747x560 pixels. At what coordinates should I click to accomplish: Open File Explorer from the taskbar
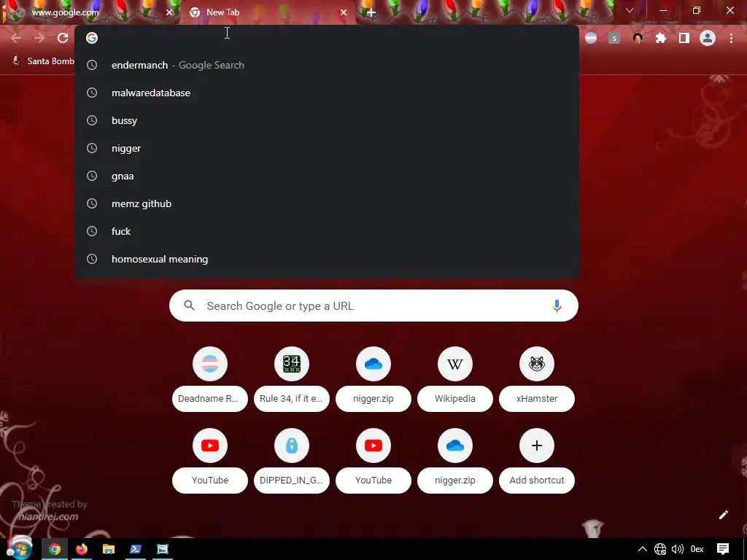[x=109, y=550]
